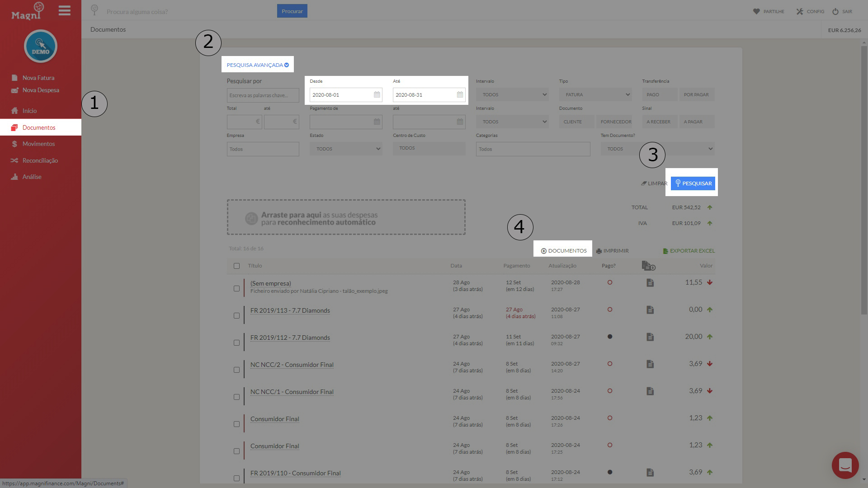
Task: Open the Tem Documento dropdown
Action: (658, 149)
